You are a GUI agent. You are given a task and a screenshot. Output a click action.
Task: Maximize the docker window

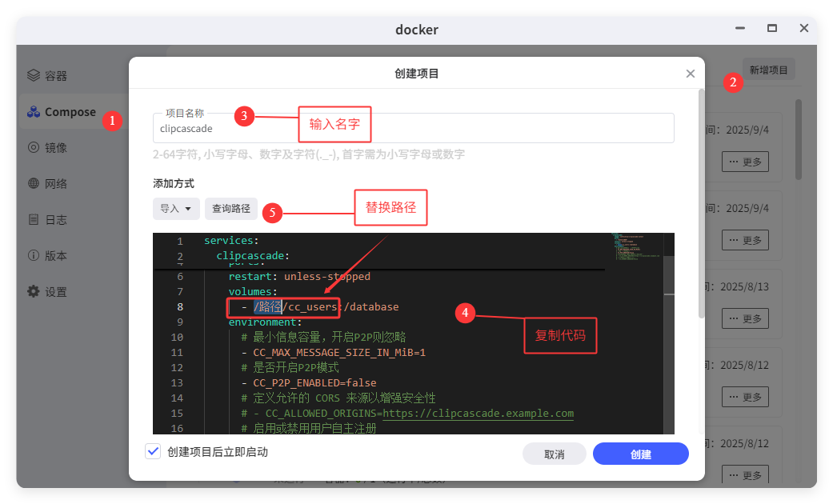click(772, 28)
